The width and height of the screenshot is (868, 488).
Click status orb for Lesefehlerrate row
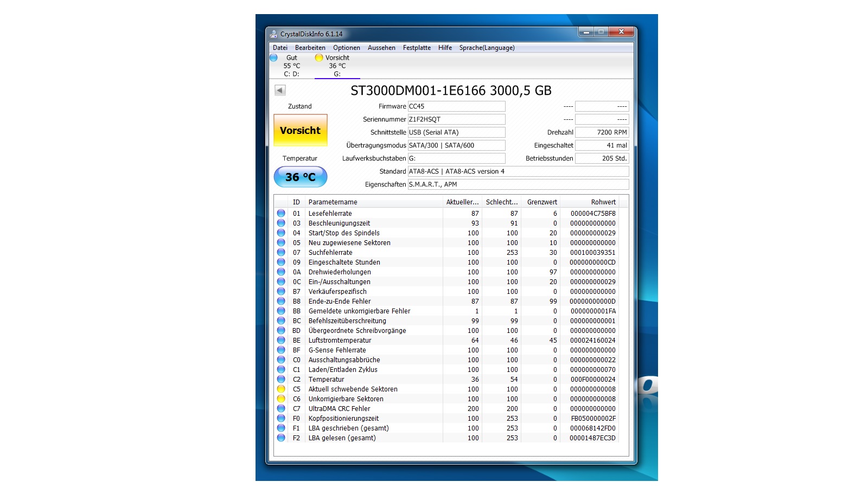281,213
